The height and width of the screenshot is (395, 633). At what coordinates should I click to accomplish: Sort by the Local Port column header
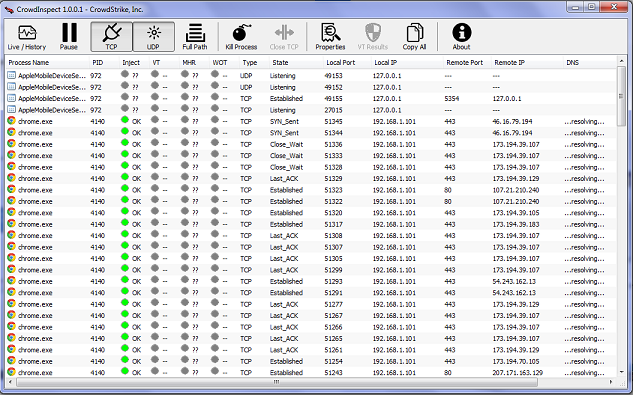click(347, 63)
